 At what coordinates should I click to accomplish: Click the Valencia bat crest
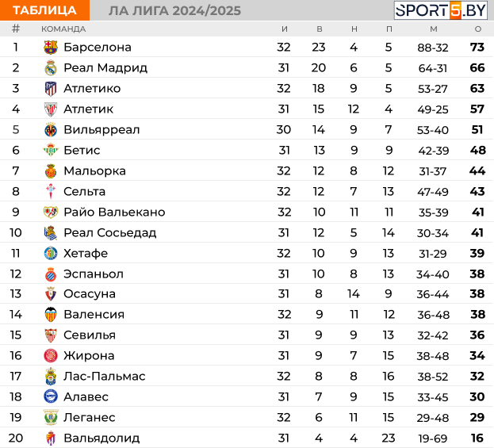point(51,315)
